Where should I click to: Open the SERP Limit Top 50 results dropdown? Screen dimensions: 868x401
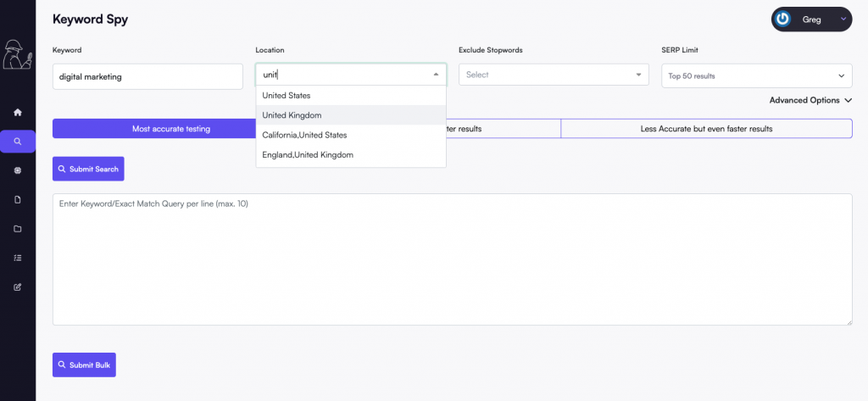[x=757, y=76]
